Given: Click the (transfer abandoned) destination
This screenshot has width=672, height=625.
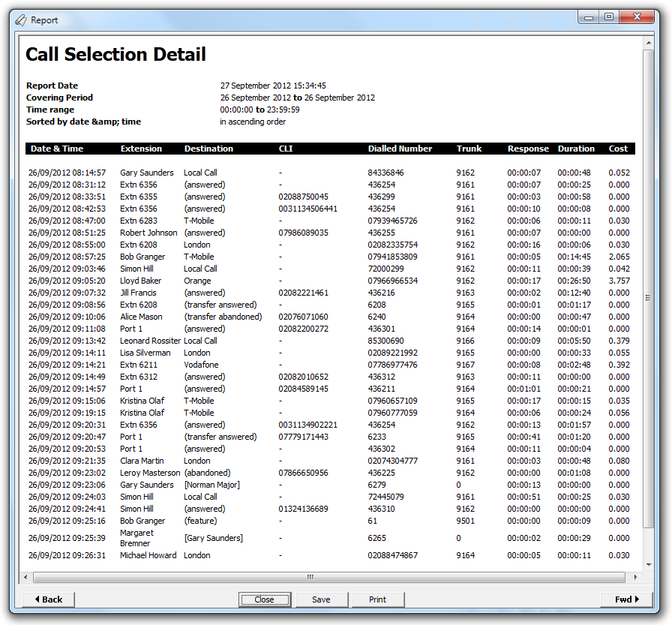Looking at the screenshot, I should [x=223, y=317].
